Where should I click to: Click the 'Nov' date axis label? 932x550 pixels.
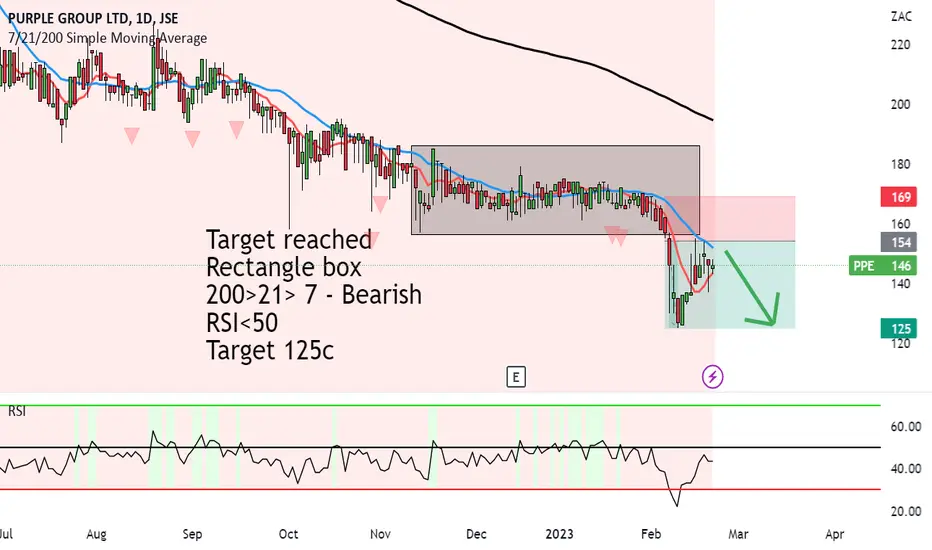pyautogui.click(x=380, y=534)
